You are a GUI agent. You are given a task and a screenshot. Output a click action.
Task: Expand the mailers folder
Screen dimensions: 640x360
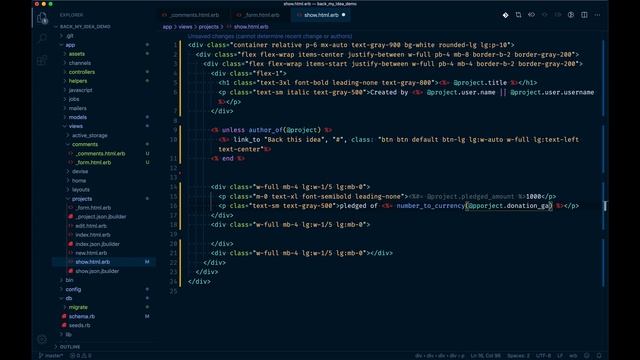pyautogui.click(x=78, y=108)
